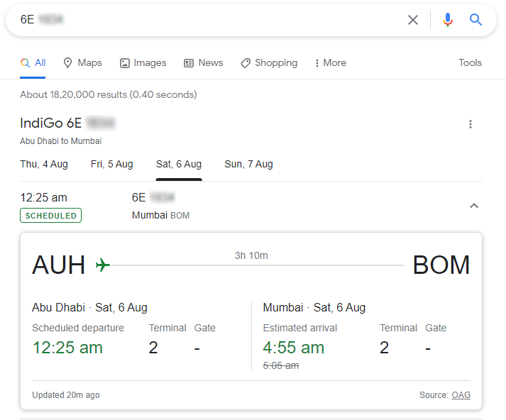This screenshot has width=506, height=420.
Task: Select the Fri, 5 Aug date tab
Action: (112, 165)
